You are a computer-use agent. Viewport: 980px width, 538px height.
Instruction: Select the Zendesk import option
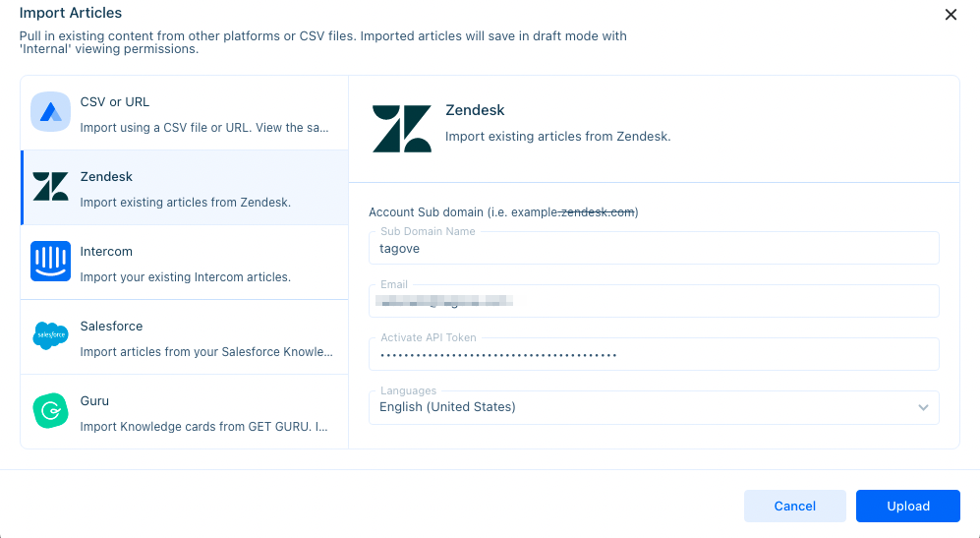click(x=185, y=188)
